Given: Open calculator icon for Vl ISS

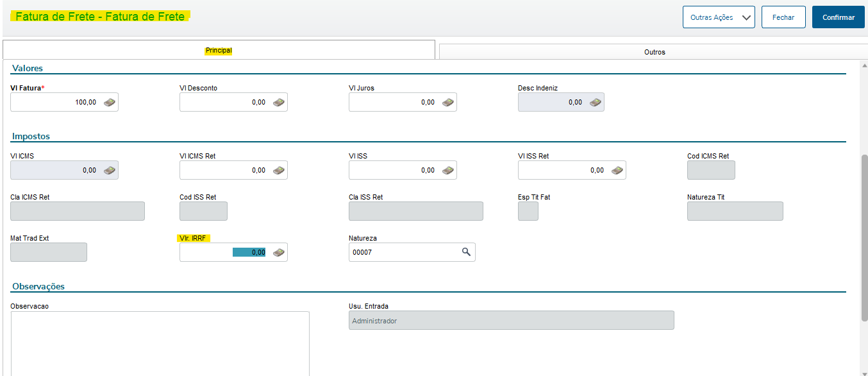Looking at the screenshot, I should tap(447, 171).
